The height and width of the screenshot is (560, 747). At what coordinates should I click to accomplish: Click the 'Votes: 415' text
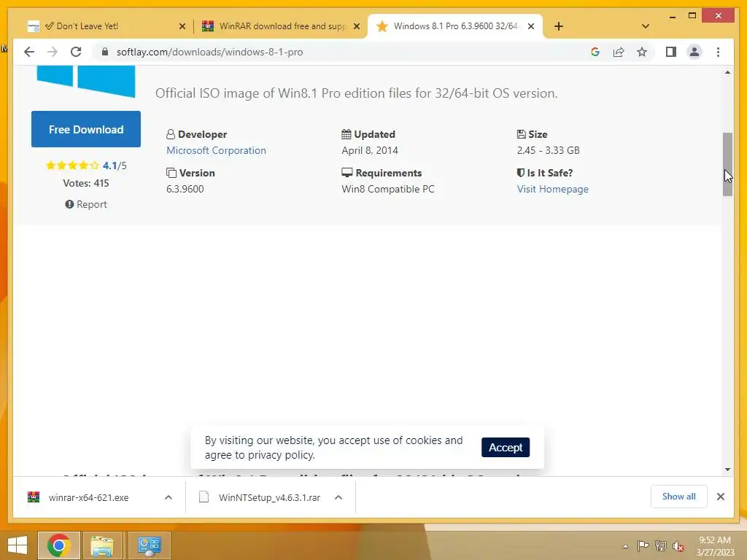click(86, 183)
